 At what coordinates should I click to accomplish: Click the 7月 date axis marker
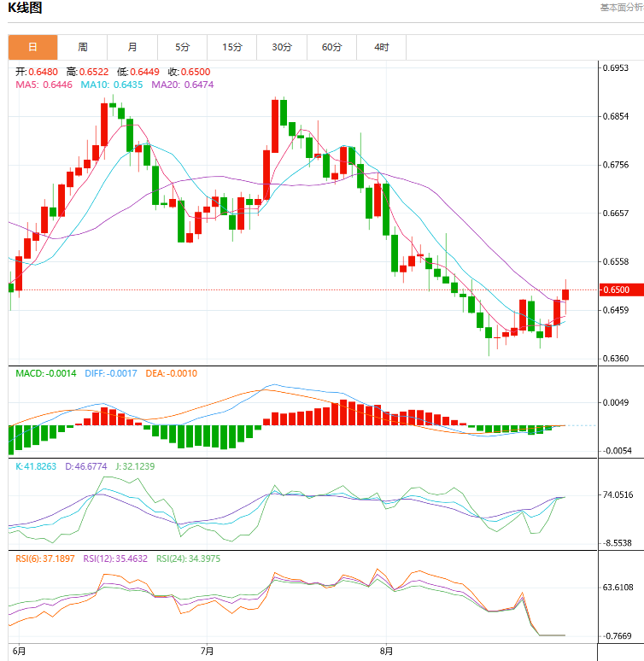(207, 652)
